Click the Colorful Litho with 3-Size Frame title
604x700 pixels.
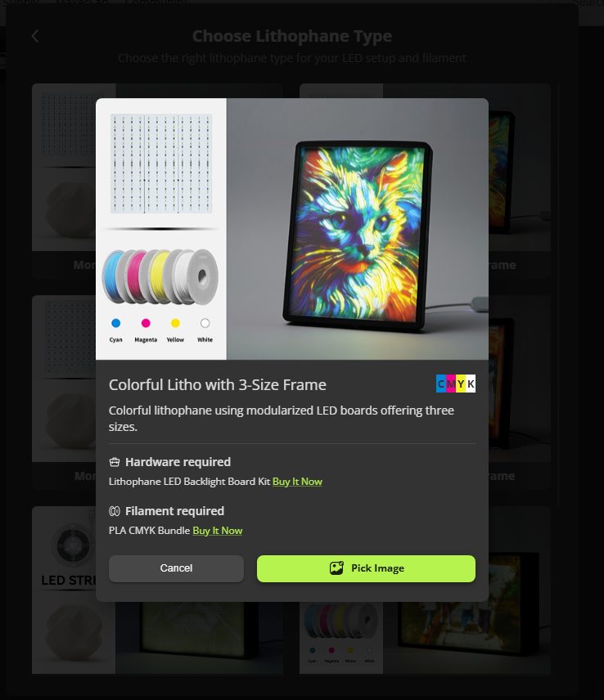[x=218, y=385]
